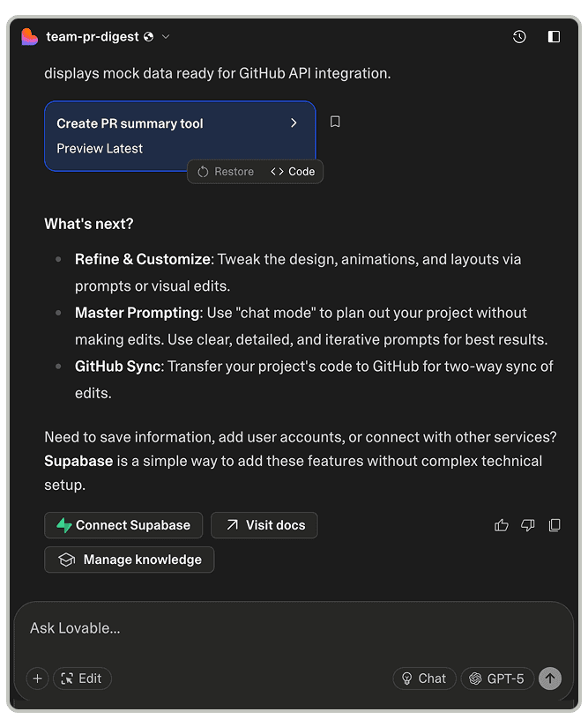
Task: Open the version history clock icon
Action: pyautogui.click(x=519, y=37)
